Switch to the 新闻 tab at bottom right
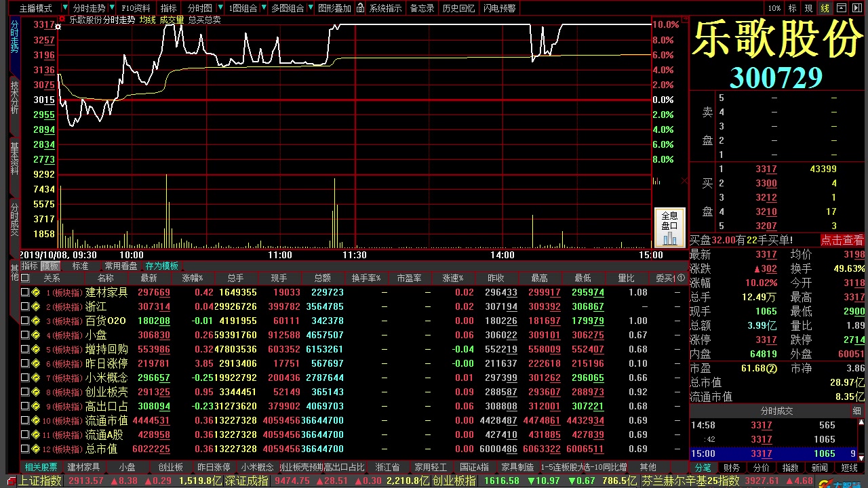The height and width of the screenshot is (488, 868). coord(819,468)
